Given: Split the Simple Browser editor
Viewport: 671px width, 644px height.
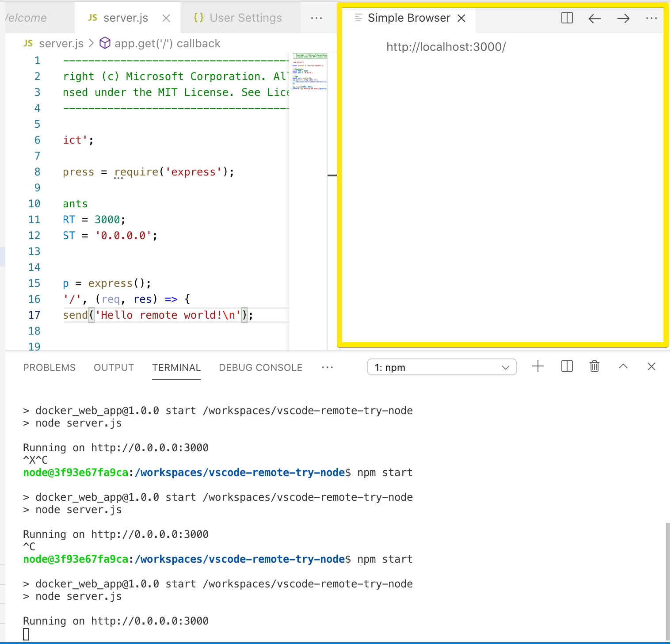Looking at the screenshot, I should pos(566,18).
